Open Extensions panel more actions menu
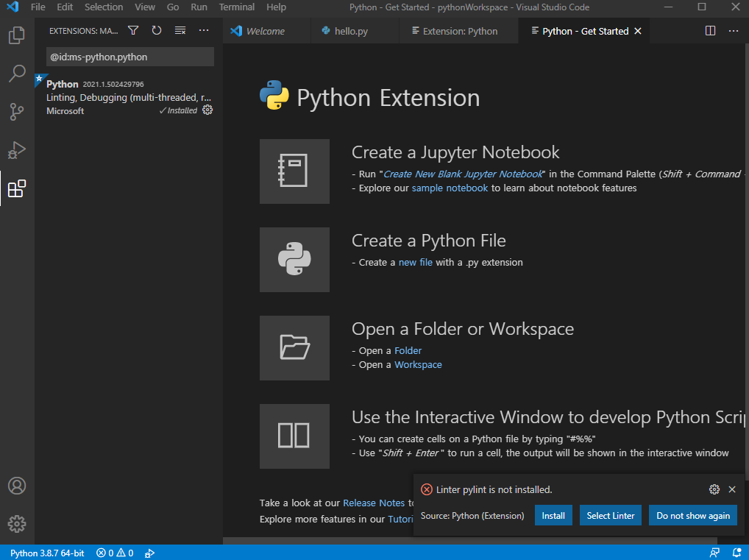 (204, 31)
